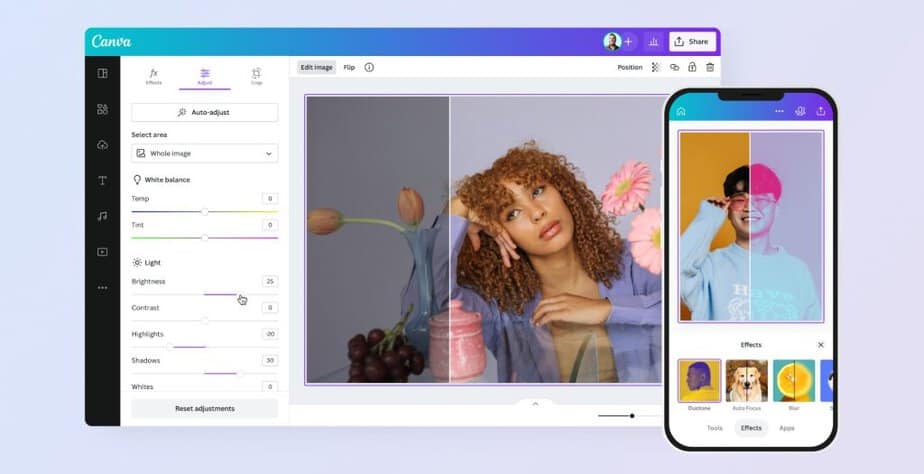The width and height of the screenshot is (924, 474).
Task: Open the Videos panel in sidebar
Action: (x=103, y=252)
